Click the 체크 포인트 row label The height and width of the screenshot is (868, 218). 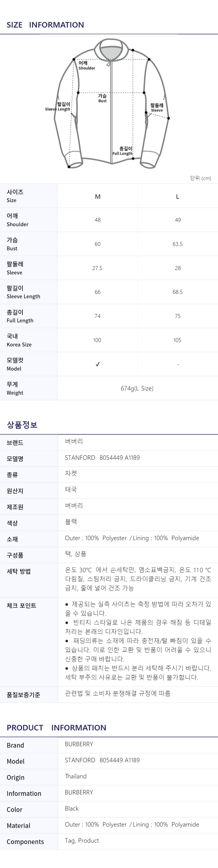(22, 606)
